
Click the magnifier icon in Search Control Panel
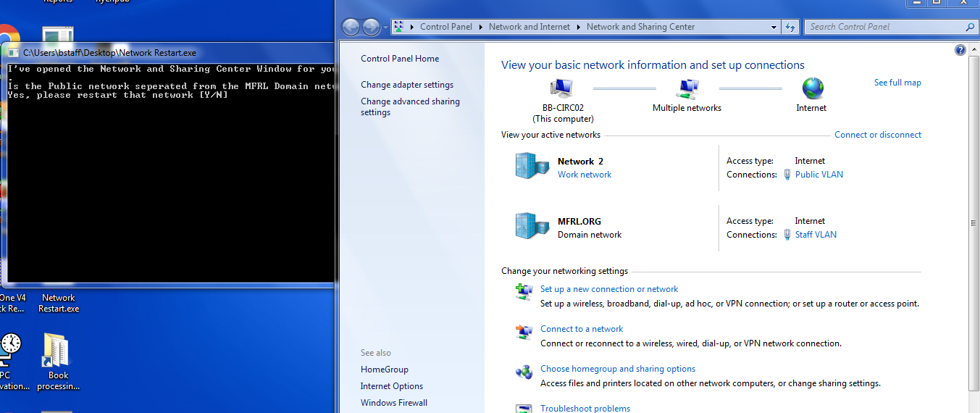[971, 27]
